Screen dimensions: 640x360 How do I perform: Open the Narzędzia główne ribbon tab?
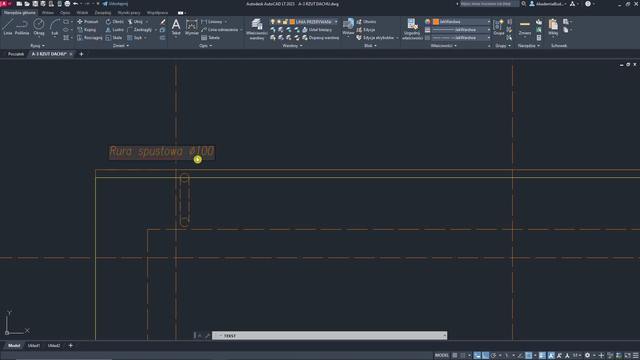point(20,13)
